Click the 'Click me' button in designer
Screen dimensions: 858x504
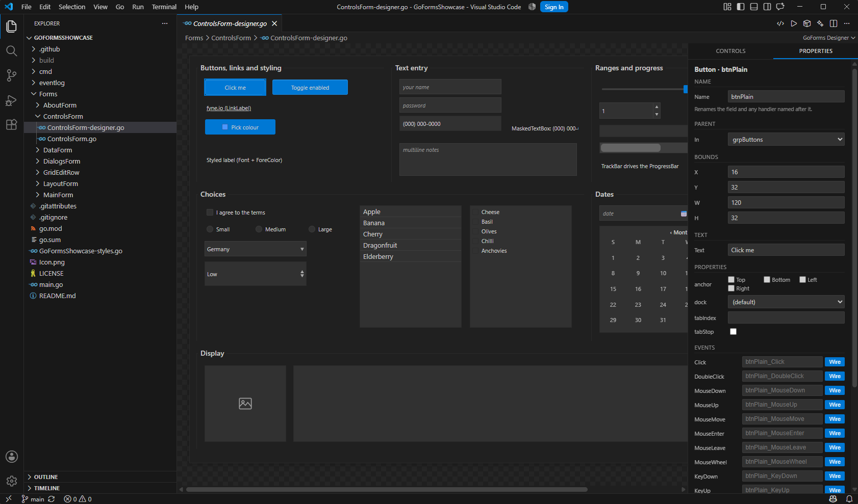[x=235, y=87]
